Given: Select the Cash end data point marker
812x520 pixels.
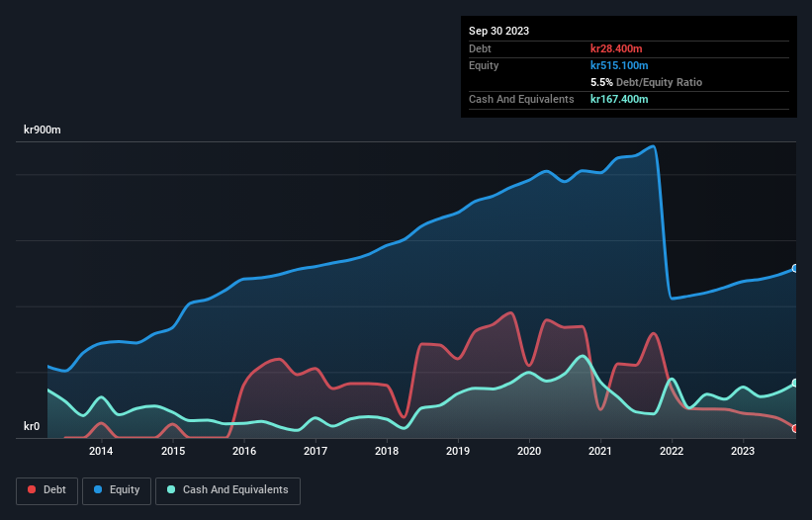Looking at the screenshot, I should tap(795, 384).
